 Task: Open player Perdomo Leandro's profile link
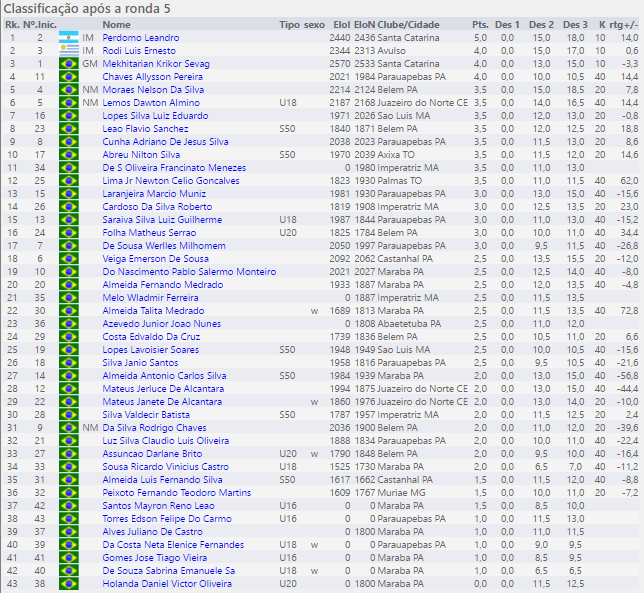click(141, 37)
